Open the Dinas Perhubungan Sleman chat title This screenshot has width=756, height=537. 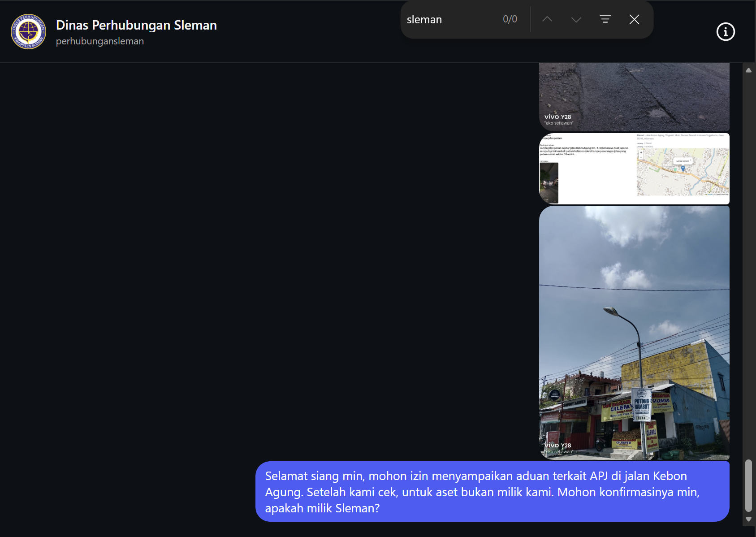point(136,25)
